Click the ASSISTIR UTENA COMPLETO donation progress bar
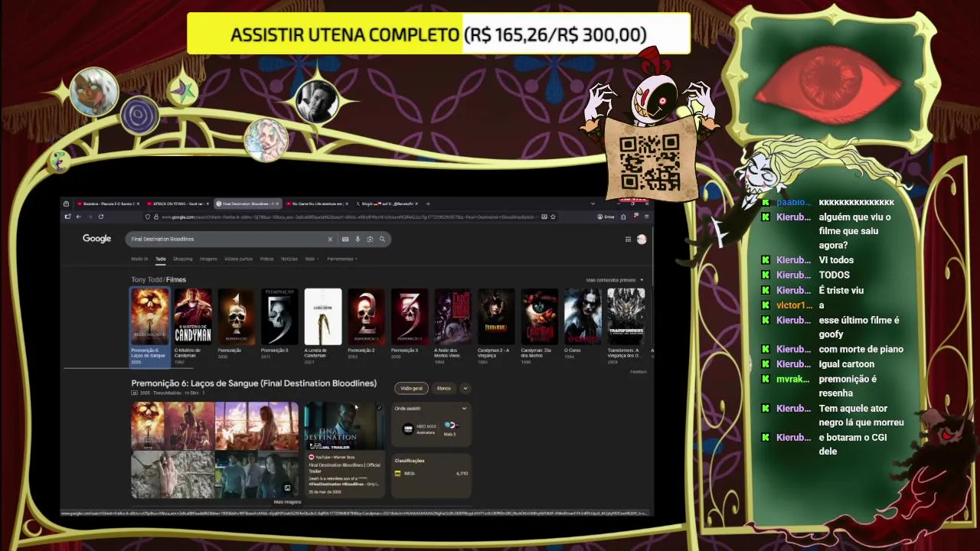 [439, 34]
